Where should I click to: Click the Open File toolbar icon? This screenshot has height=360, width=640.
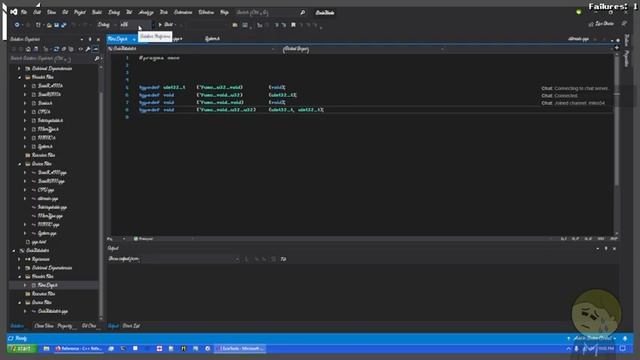click(49, 25)
